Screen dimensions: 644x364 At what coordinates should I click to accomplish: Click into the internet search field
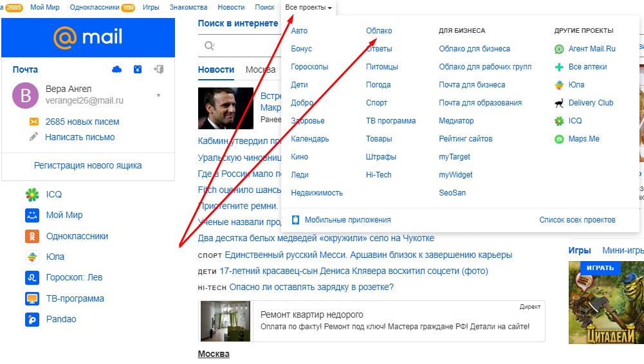pyautogui.click(x=240, y=46)
